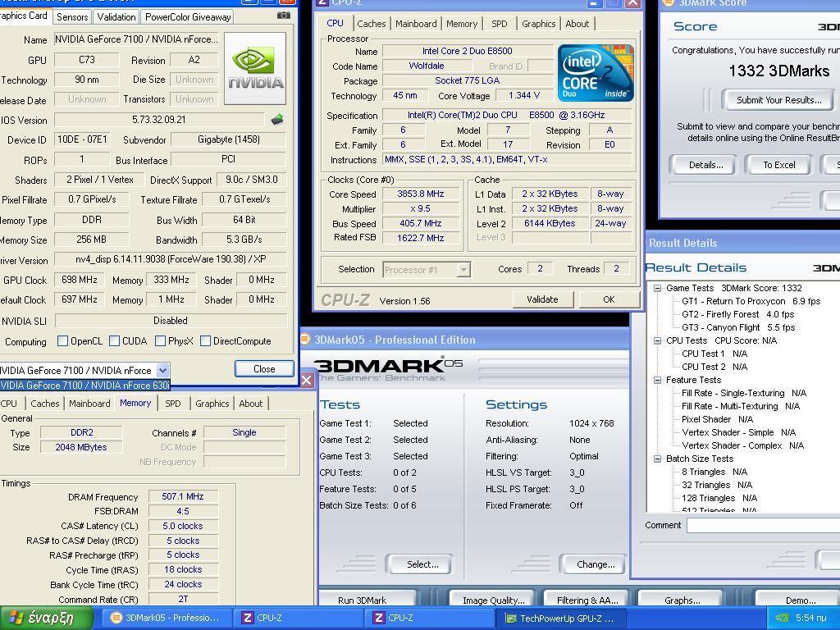Click the GPU-Z screenshot camera icon
This screenshot has width=840, height=630.
tap(283, 16)
